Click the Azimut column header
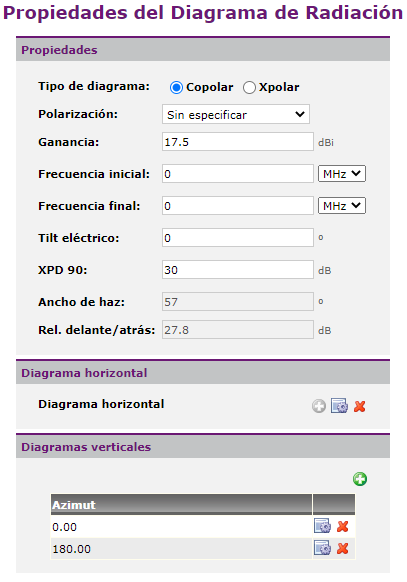The width and height of the screenshot is (407, 582). pyautogui.click(x=181, y=504)
